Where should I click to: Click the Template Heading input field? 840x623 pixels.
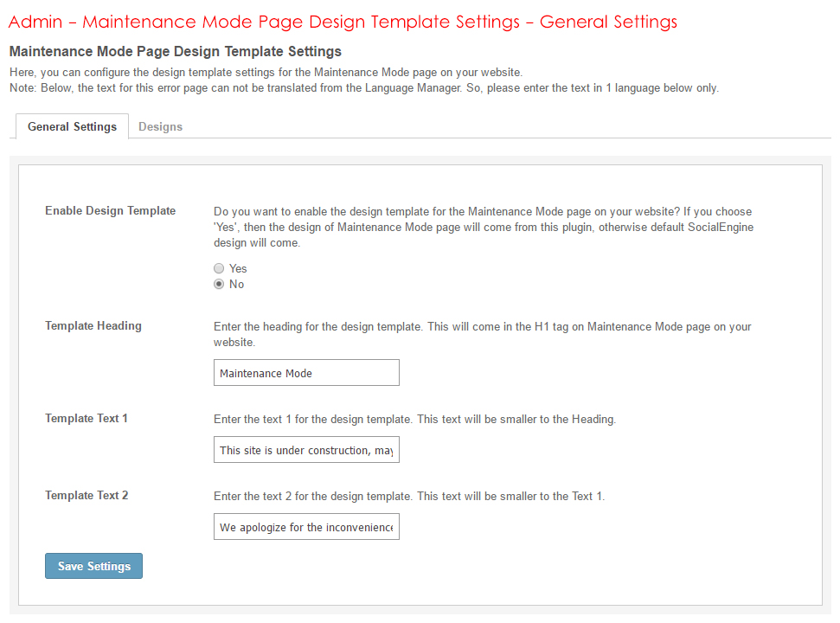click(306, 373)
